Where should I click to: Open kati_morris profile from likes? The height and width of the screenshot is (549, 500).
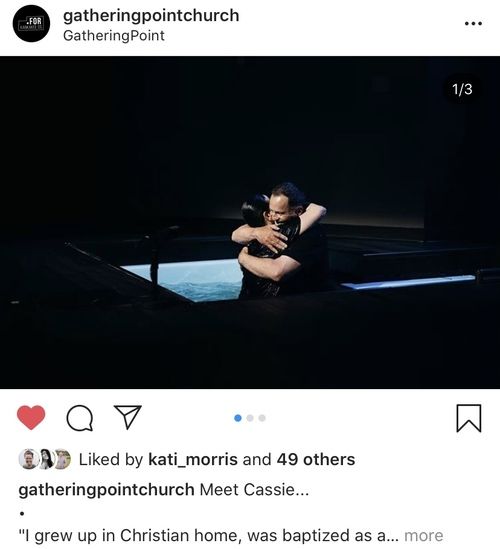(193, 459)
